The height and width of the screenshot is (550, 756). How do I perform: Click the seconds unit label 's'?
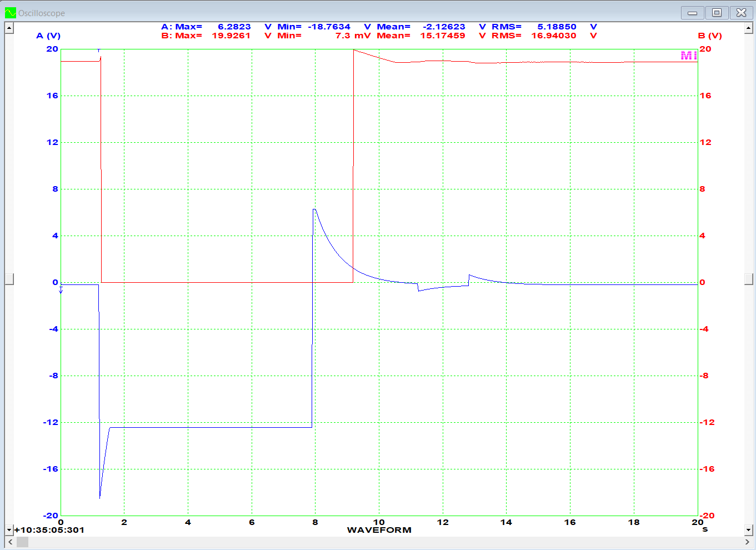pos(705,529)
